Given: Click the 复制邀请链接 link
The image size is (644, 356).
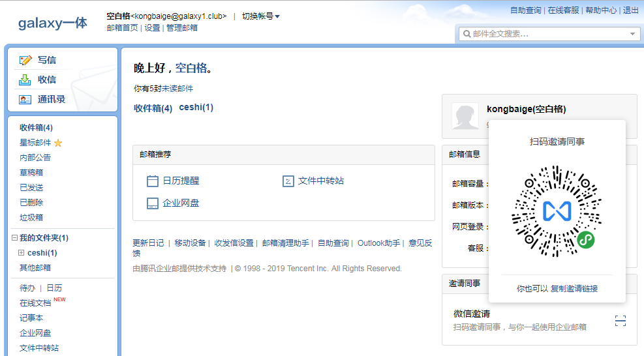Looking at the screenshot, I should (574, 288).
